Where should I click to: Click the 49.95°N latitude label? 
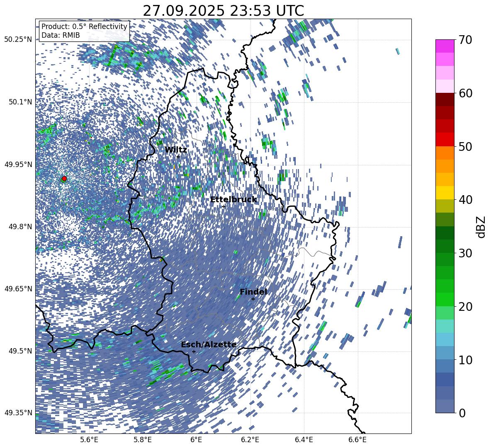[x=18, y=164]
